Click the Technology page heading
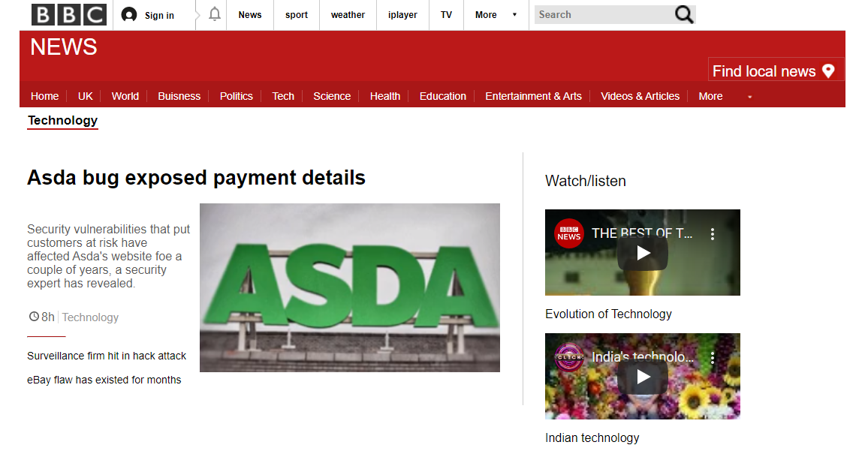This screenshot has height=472, width=868. 62,121
